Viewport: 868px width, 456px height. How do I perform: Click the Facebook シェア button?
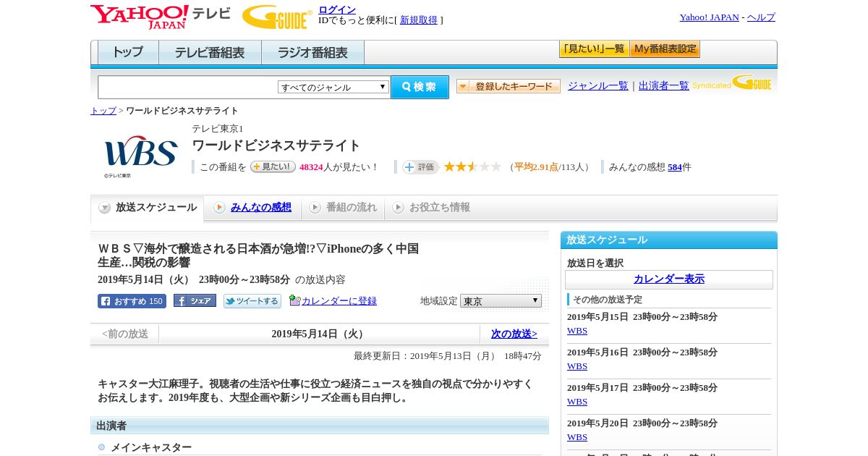tap(195, 301)
